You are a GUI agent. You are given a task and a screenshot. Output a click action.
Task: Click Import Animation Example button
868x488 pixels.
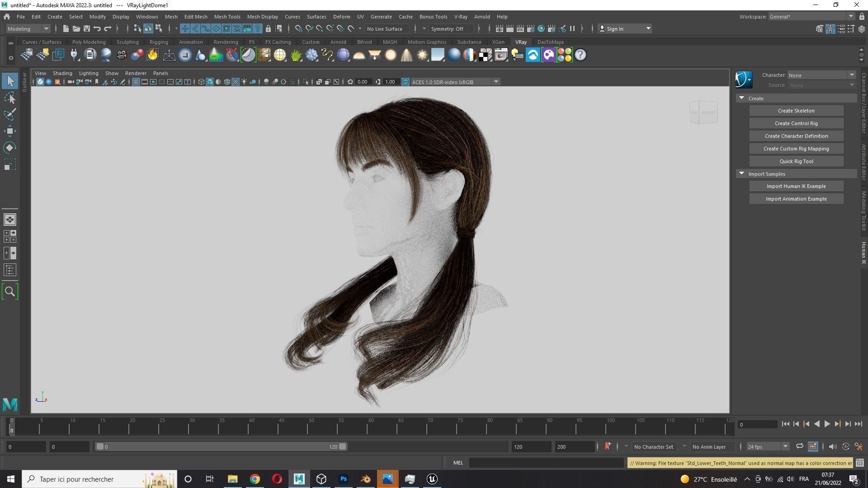pyautogui.click(x=796, y=199)
